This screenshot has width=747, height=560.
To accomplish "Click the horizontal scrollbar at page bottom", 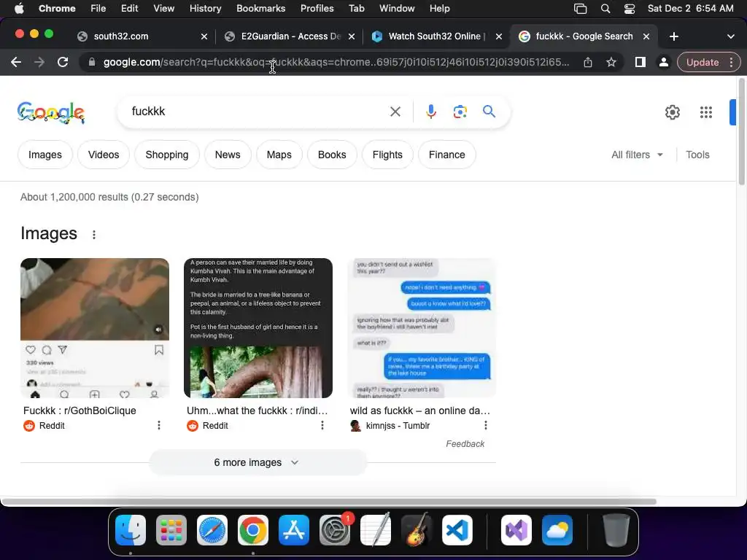I will click(x=329, y=502).
